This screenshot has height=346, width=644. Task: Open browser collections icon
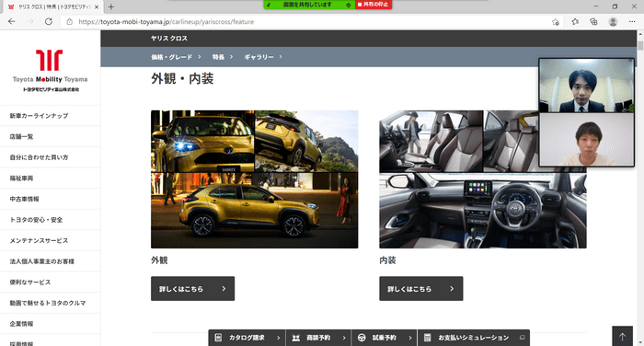point(594,22)
